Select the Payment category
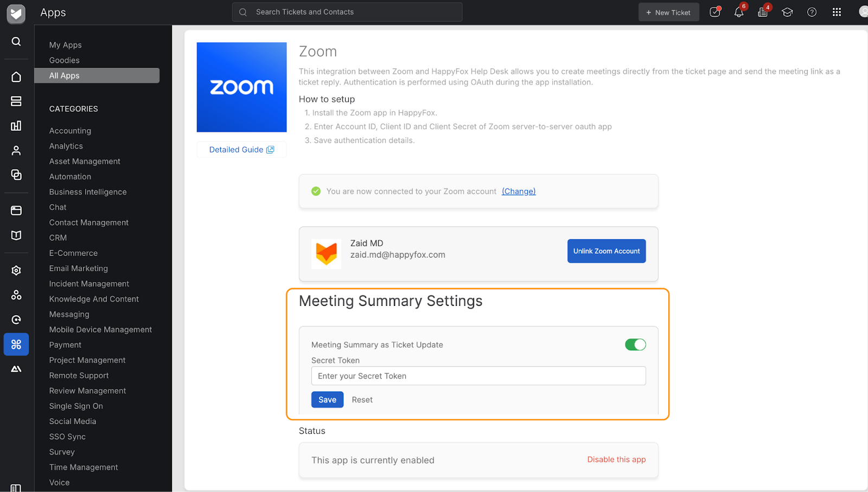 coord(65,345)
